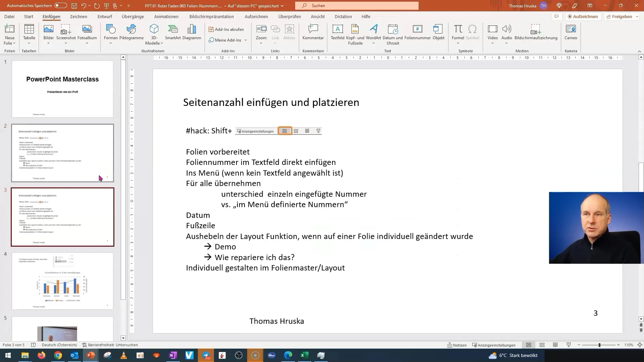Open the Bilder picture insert tool

pos(49,34)
